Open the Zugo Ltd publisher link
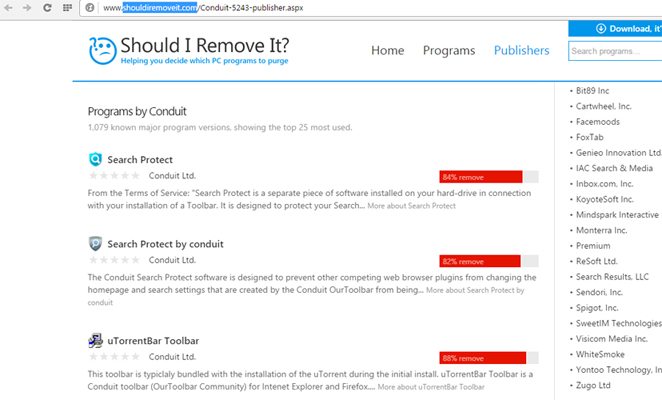 (x=593, y=386)
